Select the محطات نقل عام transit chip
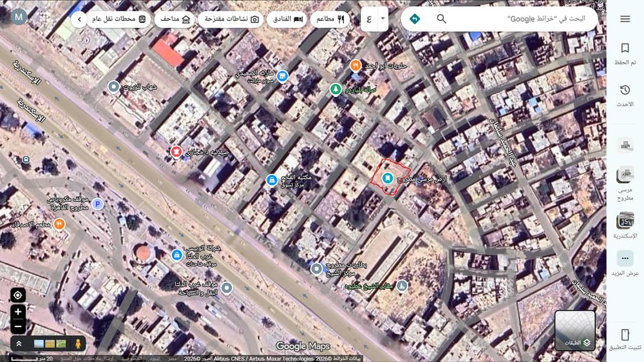The height and width of the screenshot is (362, 644). (119, 19)
